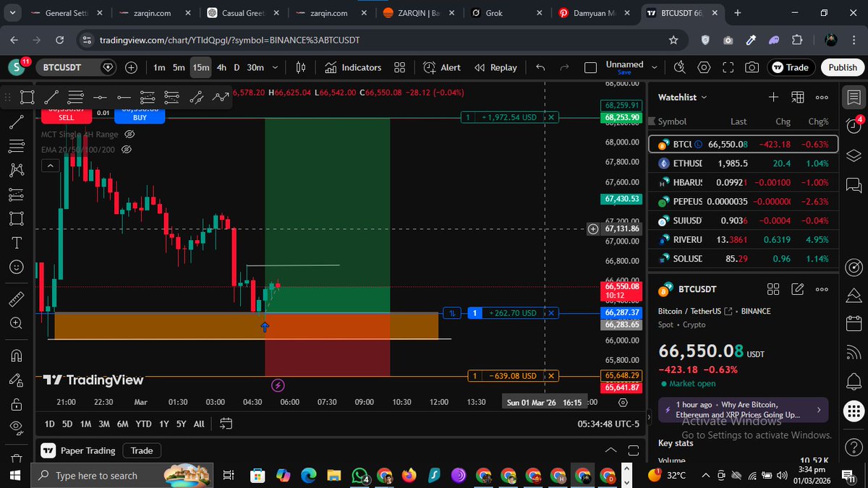This screenshot has height=488, width=868.
Task: Take a chart snapshot with camera icon
Action: click(x=752, y=67)
